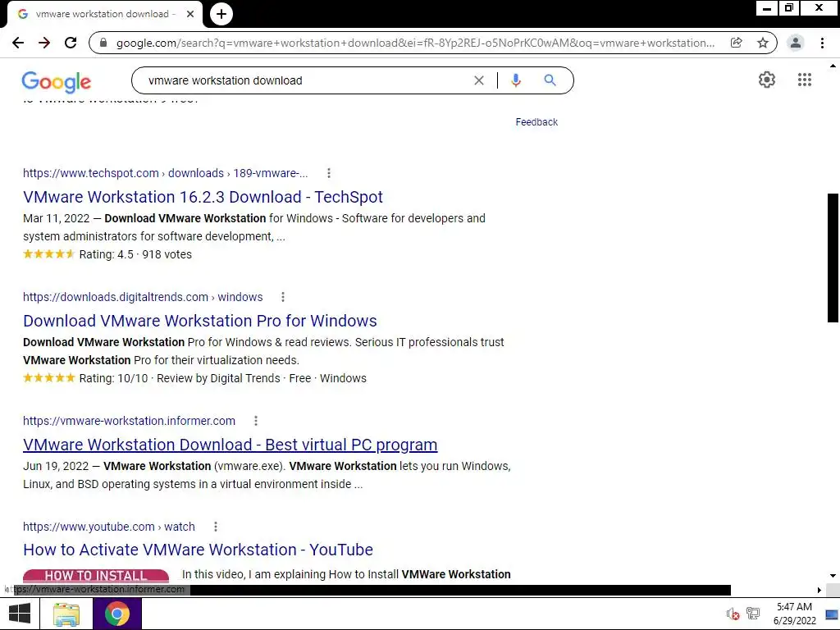Click the Google logo
This screenshot has height=630, width=840.
(x=57, y=81)
